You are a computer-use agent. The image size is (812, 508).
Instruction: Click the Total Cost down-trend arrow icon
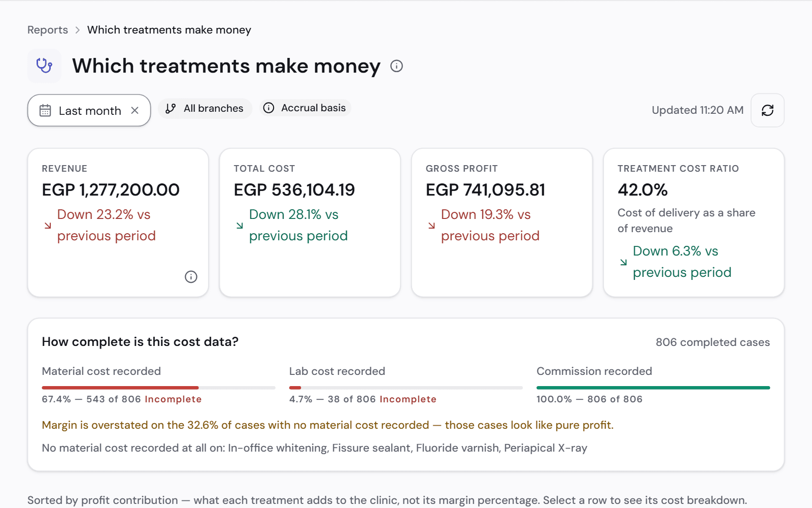(x=240, y=226)
